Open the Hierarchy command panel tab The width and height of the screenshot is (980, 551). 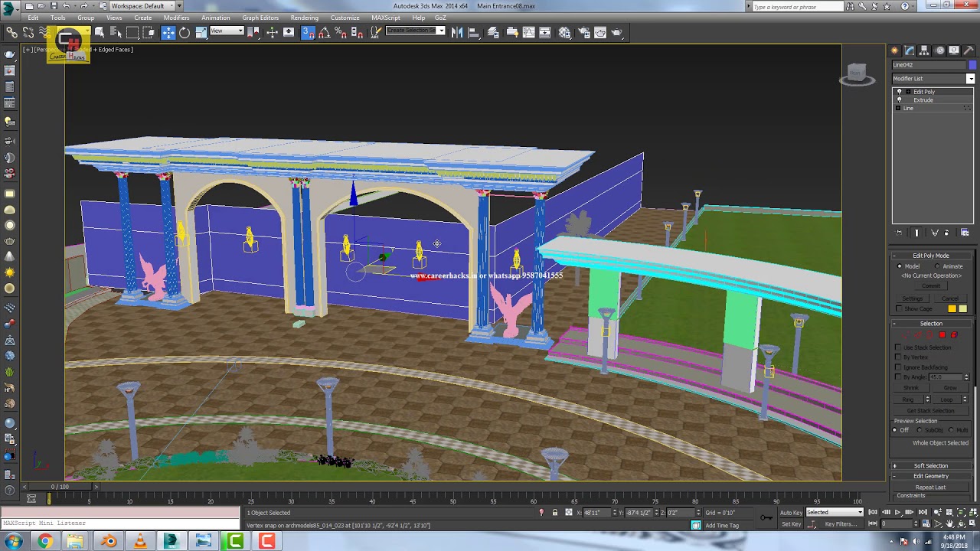tap(924, 51)
